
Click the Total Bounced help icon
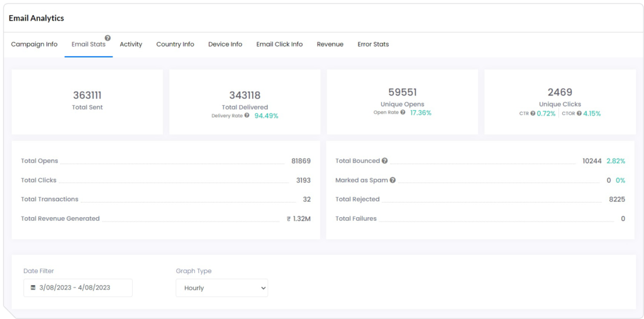click(x=384, y=161)
